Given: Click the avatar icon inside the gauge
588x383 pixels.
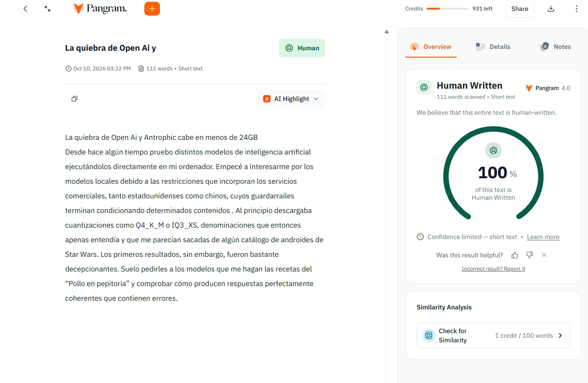Looking at the screenshot, I should pyautogui.click(x=493, y=150).
